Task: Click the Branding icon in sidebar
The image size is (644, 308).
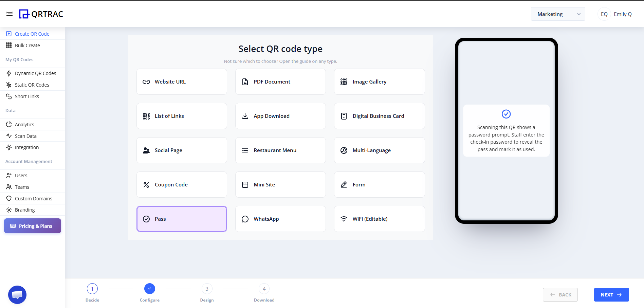Action: 9,210
